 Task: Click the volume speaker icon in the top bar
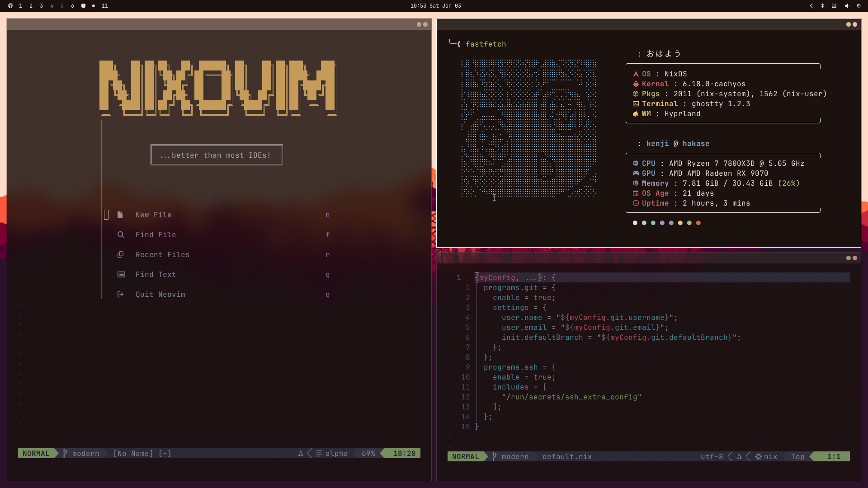point(847,6)
